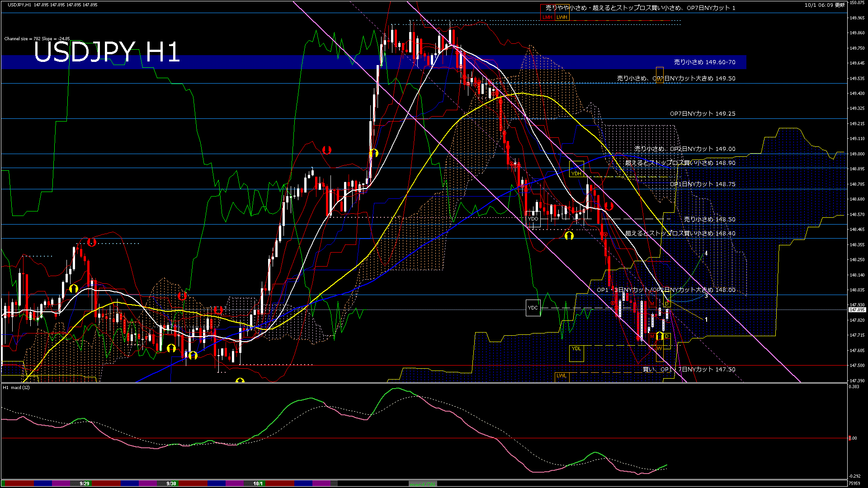
Task: Select the red LMH marker at top
Action: click(547, 17)
